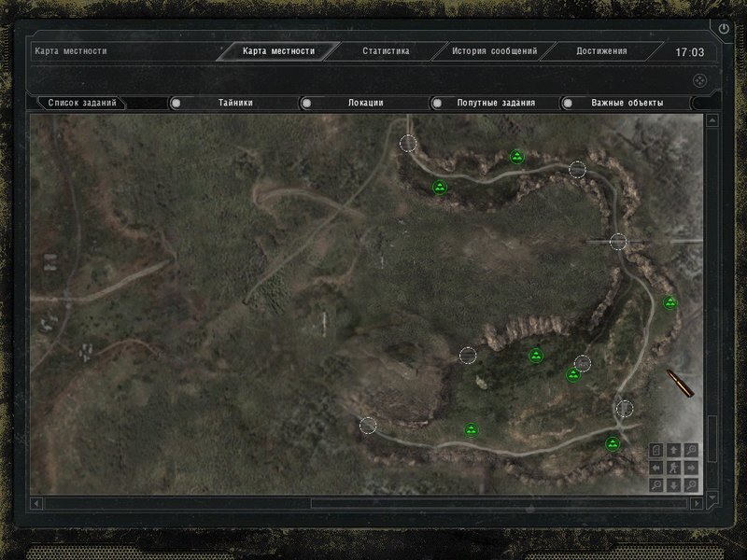
Task: Open the Список заданий task list
Action: click(x=82, y=103)
